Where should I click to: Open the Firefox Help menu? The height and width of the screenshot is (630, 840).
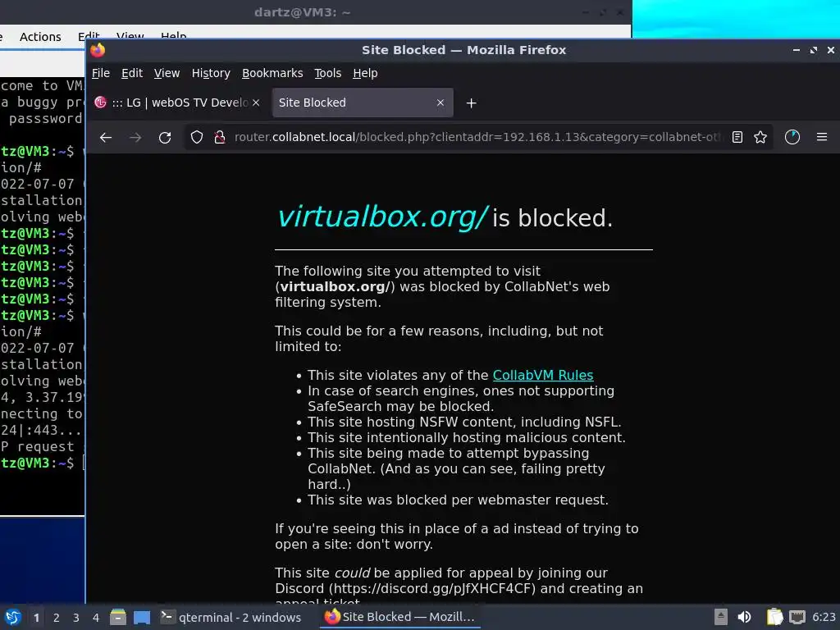[x=365, y=73]
